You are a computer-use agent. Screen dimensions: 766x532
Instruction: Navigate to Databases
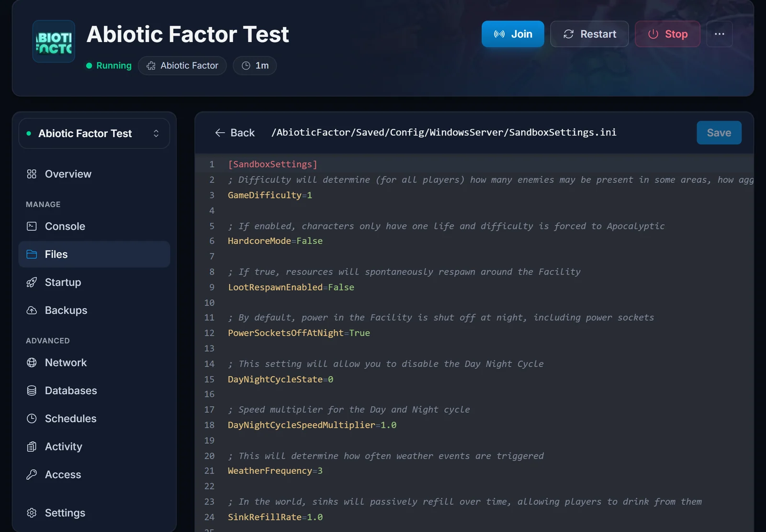[x=94, y=391]
